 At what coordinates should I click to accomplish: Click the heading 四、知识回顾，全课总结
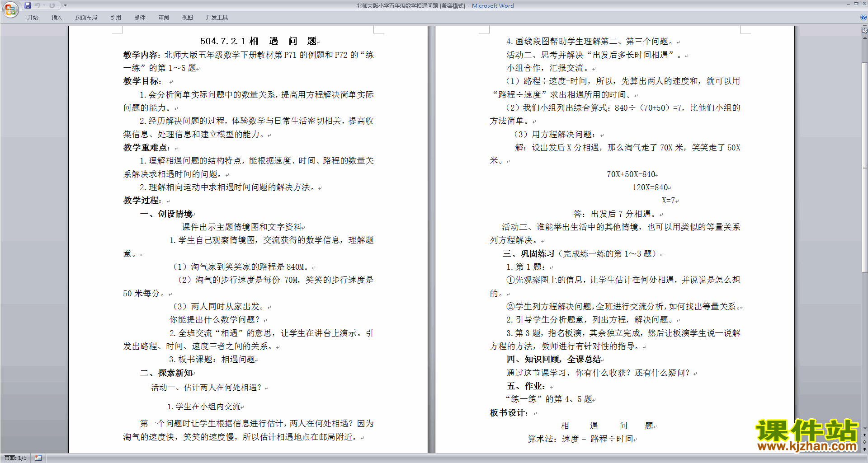click(x=554, y=360)
